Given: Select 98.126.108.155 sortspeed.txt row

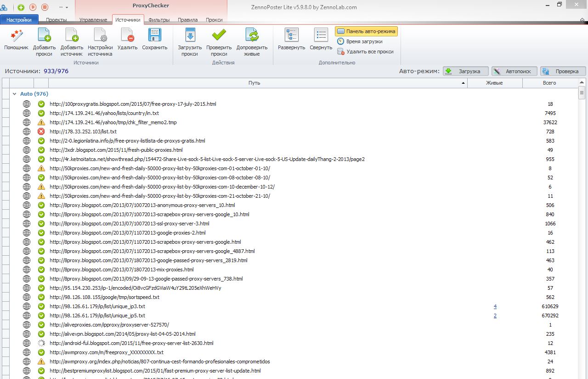Looking at the screenshot, I should [x=294, y=297].
